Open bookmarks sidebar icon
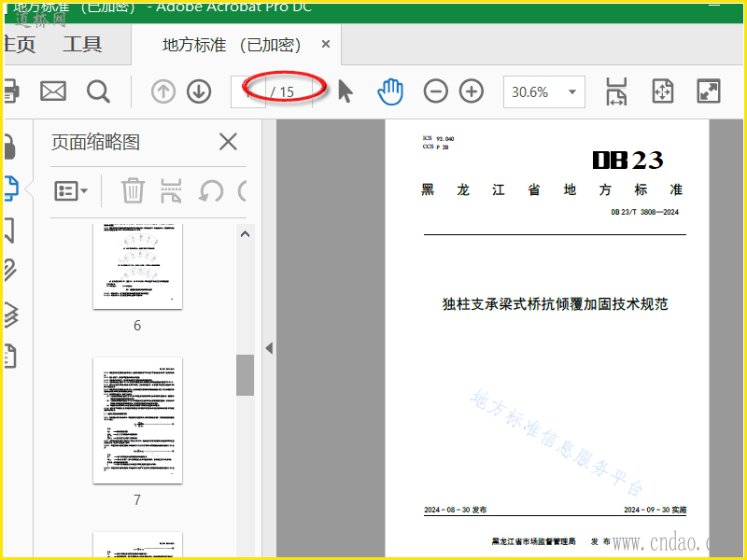This screenshot has width=747, height=560. (9, 230)
